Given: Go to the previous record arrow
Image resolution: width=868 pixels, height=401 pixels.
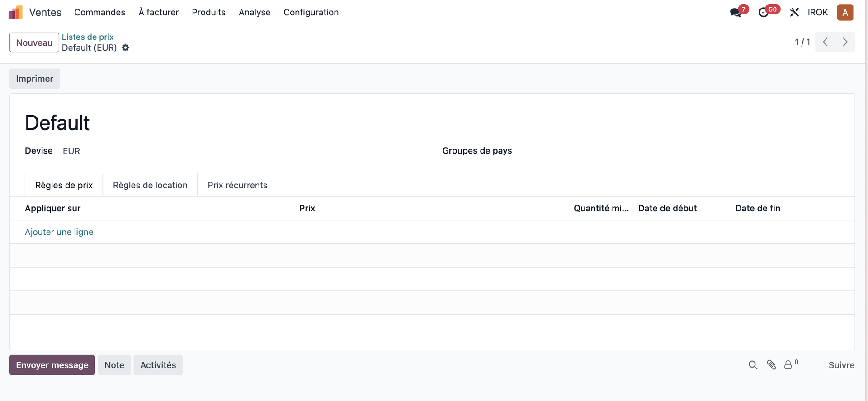Looking at the screenshot, I should (825, 42).
